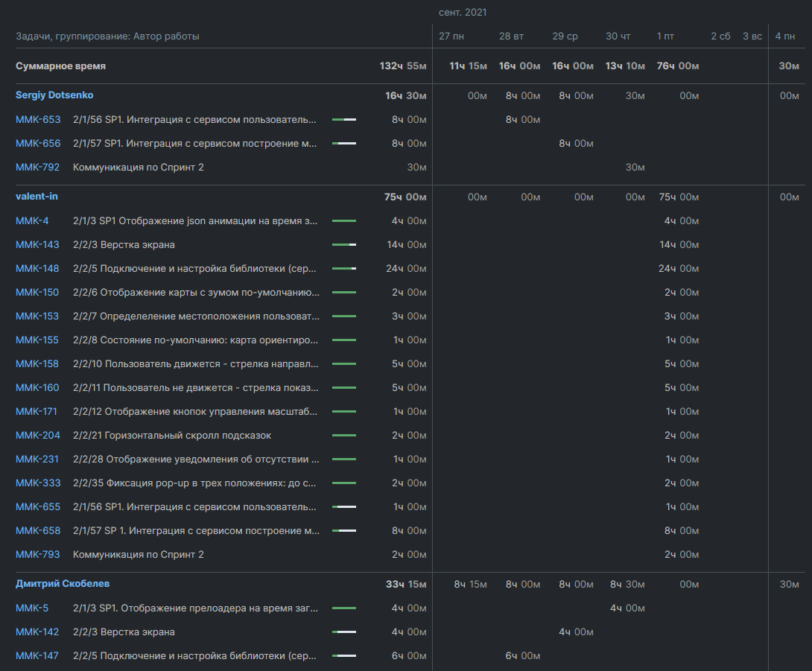Click the grouping header Задачи, группирование: Автор работы
The height and width of the screenshot is (671, 812).
(x=107, y=36)
